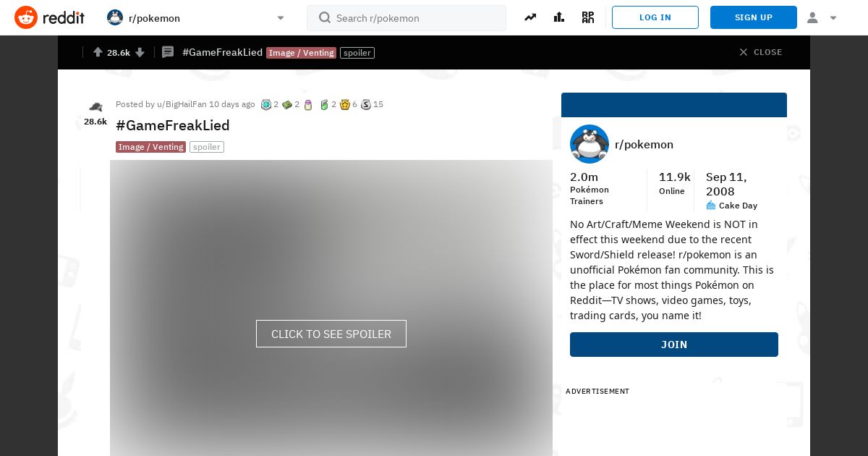Image resolution: width=868 pixels, height=456 pixels.
Task: Focus the Search r/pokemon field
Action: (x=407, y=18)
